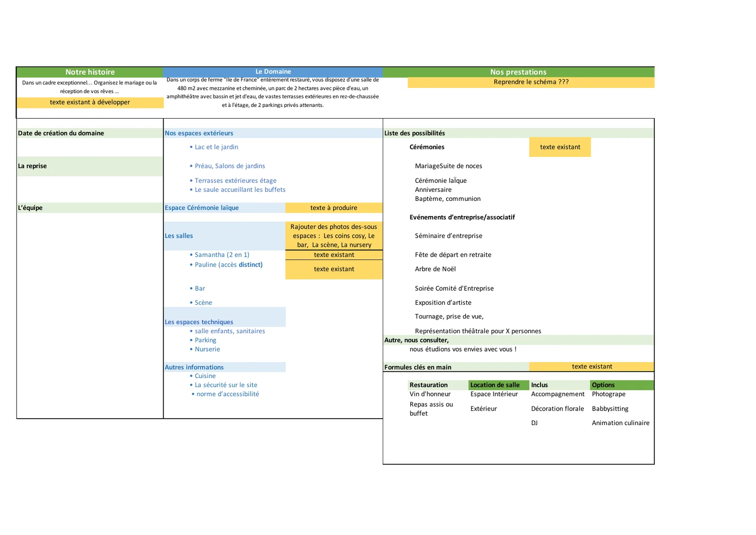Click 'Représentation théatrale pour X personnes'

478,331
